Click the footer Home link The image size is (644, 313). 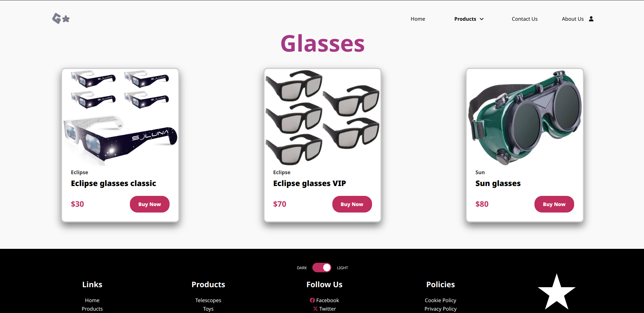(x=92, y=300)
